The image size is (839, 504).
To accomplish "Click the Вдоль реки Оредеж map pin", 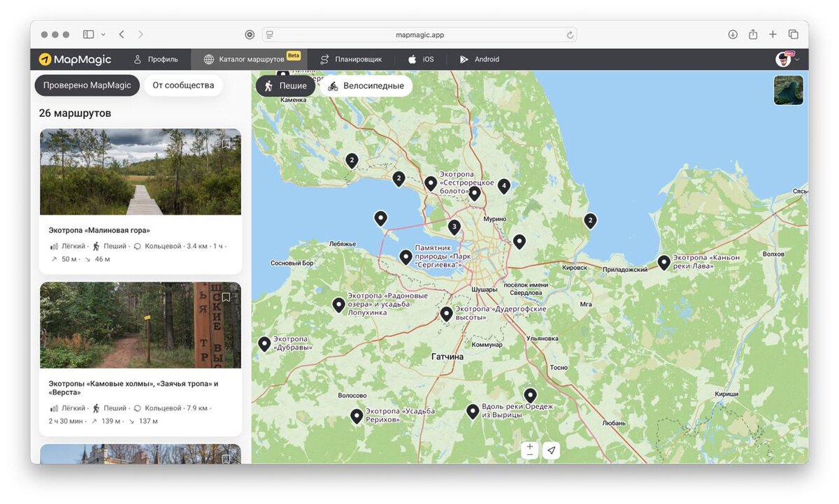I will 473,412.
